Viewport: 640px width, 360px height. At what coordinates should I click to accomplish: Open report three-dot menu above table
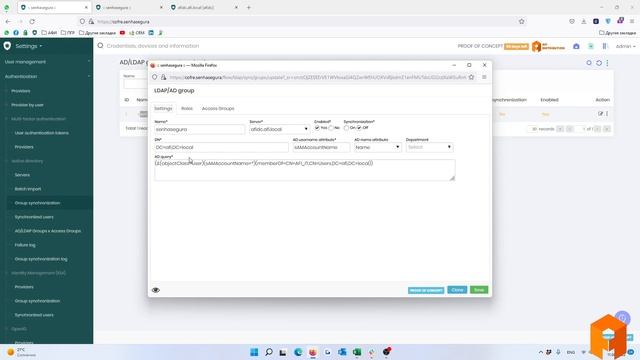point(607,63)
